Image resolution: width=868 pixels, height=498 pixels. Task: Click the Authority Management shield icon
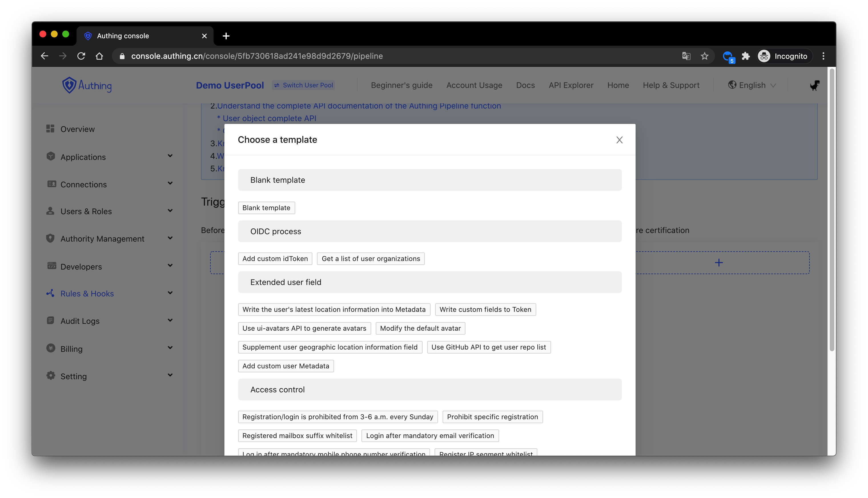[x=50, y=238]
